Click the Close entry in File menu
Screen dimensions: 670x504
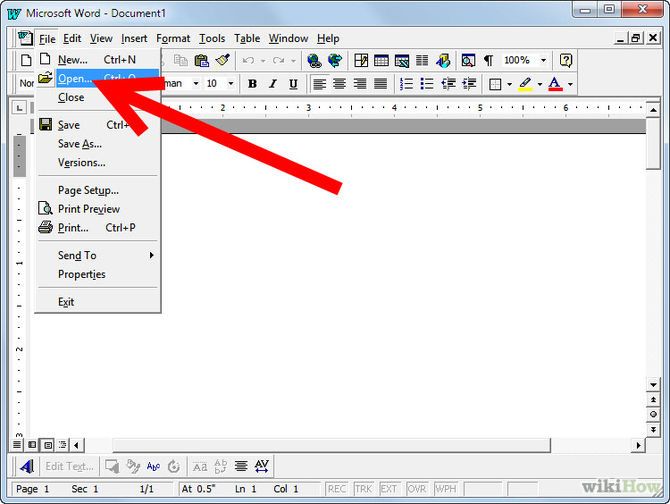point(98,97)
